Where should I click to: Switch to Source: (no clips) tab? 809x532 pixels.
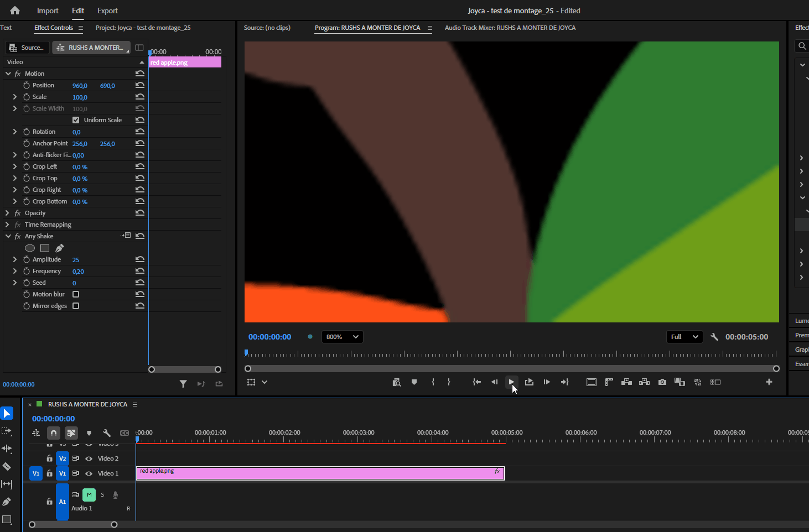(x=267, y=28)
